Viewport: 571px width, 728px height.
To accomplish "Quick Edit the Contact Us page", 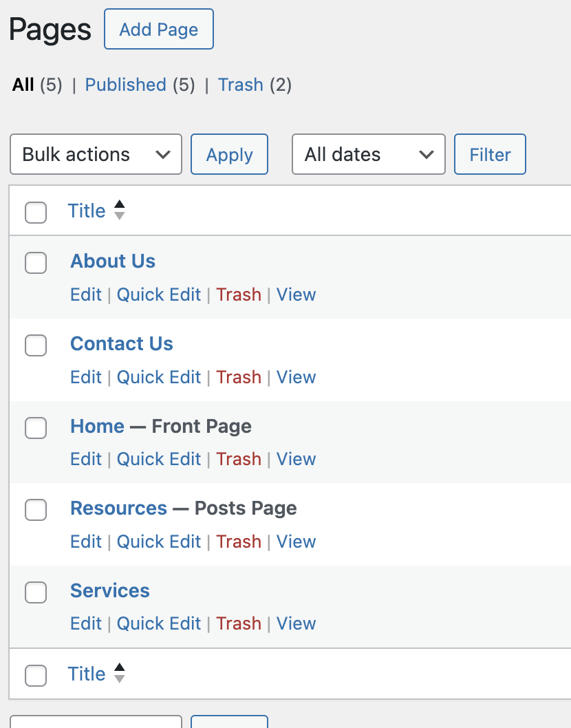I will tap(158, 377).
